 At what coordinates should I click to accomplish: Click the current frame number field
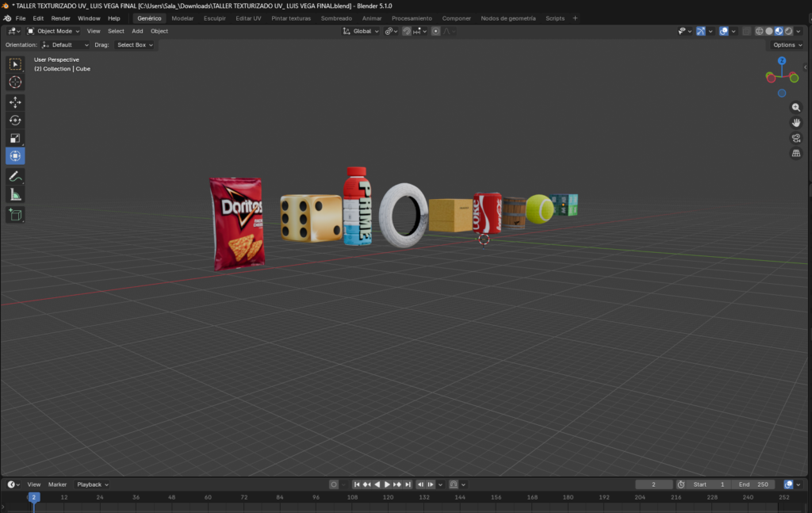(x=653, y=484)
